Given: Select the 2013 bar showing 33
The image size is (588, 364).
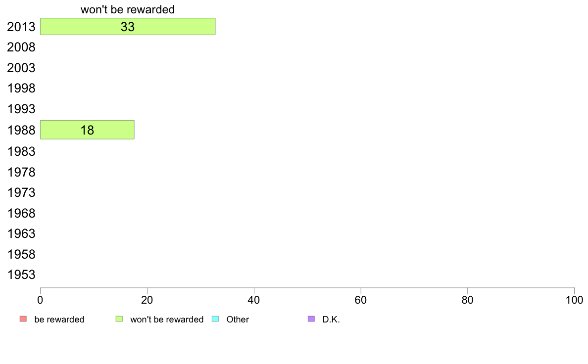Looking at the screenshot, I should click(128, 27).
